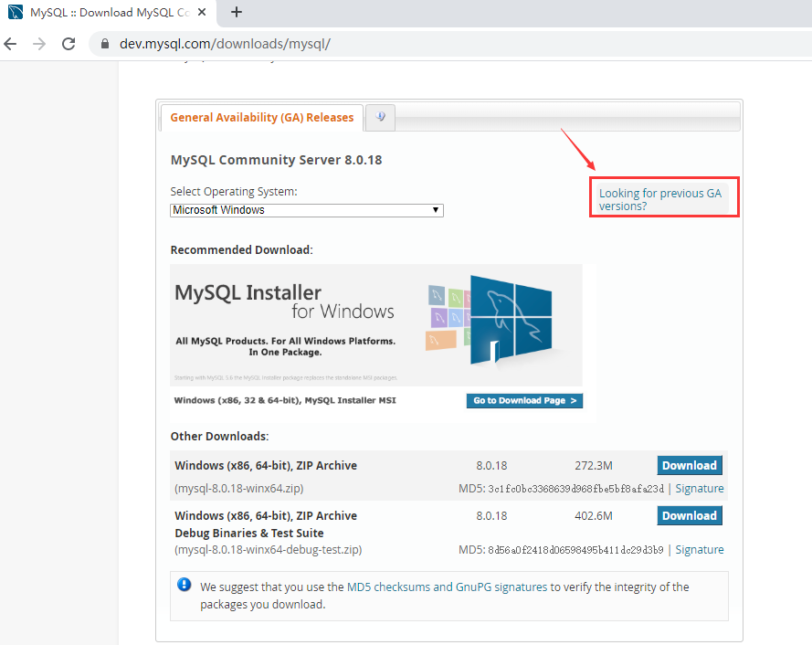
Task: Switch to the MySQL :: Download MySQL browser tab
Action: point(110,13)
